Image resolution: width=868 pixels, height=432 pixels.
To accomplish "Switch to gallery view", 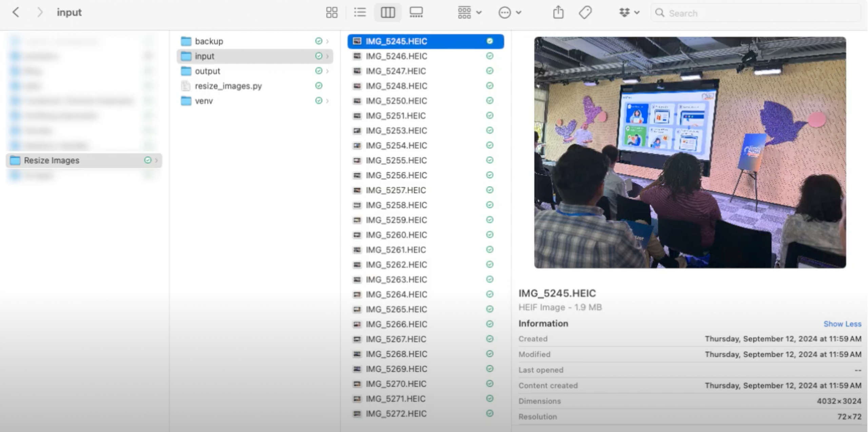I will (416, 13).
